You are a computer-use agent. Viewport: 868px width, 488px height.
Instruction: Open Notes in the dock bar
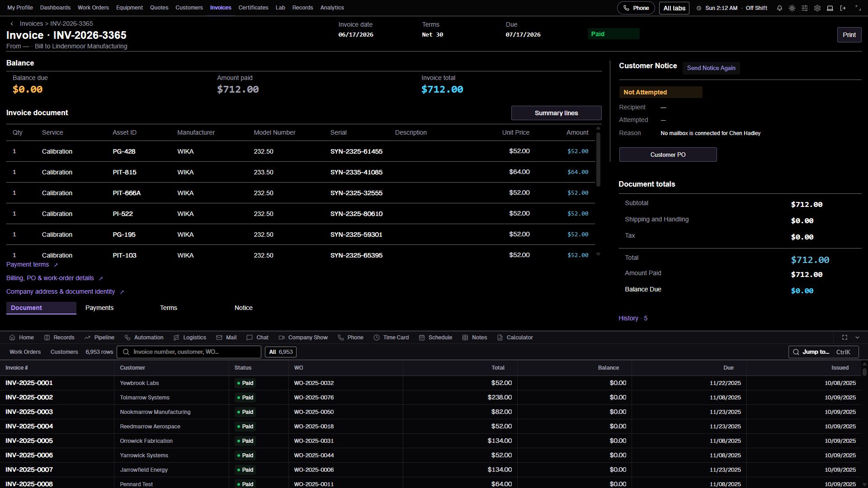(x=474, y=338)
